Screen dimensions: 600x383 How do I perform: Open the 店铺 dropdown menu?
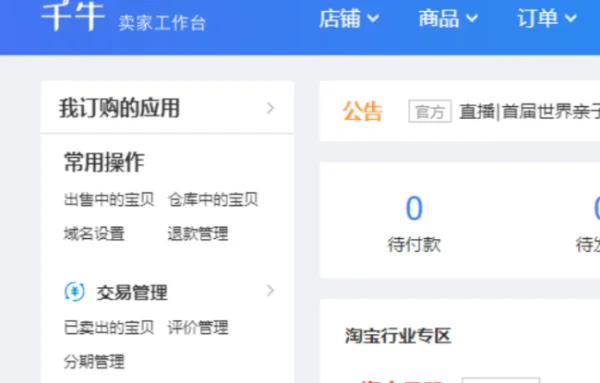pyautogui.click(x=349, y=18)
